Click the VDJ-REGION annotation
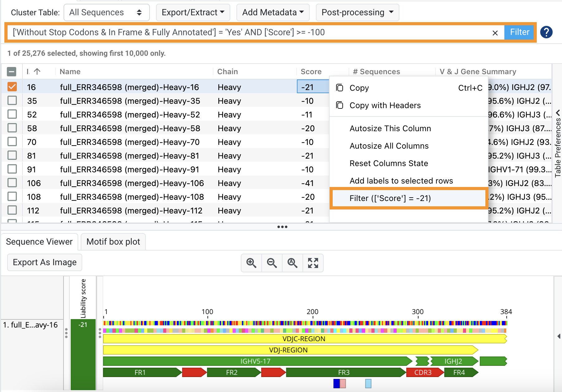The height and width of the screenshot is (392, 562). (x=290, y=350)
